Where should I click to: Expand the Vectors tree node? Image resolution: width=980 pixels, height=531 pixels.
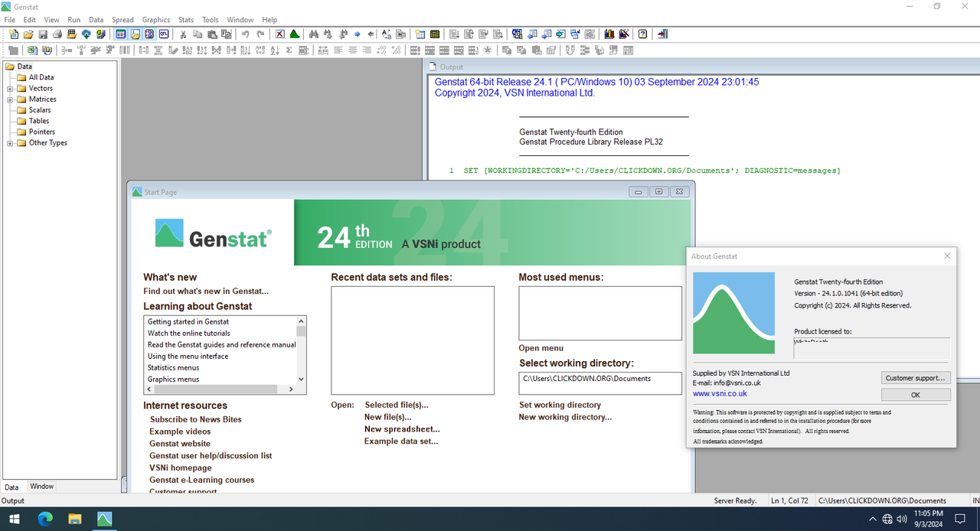[10, 88]
